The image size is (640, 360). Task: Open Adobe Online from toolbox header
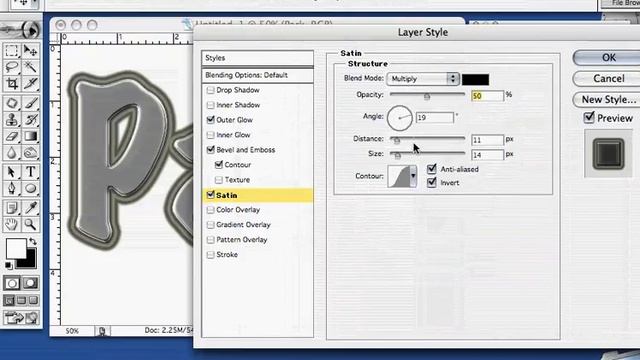[21, 30]
